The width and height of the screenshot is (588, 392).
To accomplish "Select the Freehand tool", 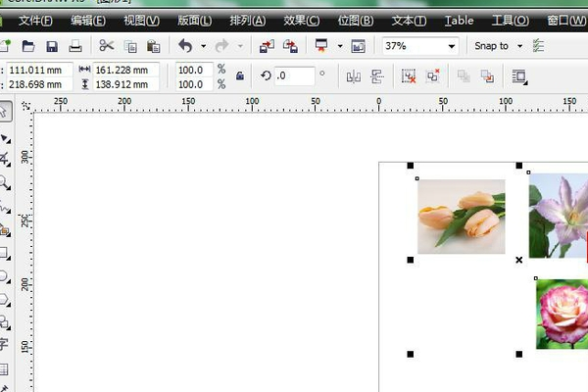I will pyautogui.click(x=5, y=208).
